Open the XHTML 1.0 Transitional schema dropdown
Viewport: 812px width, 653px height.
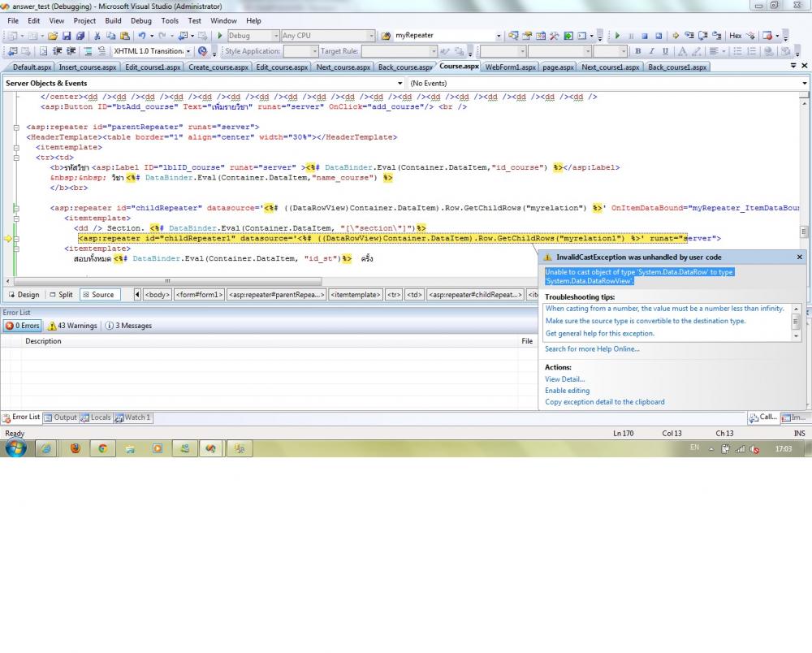[188, 51]
